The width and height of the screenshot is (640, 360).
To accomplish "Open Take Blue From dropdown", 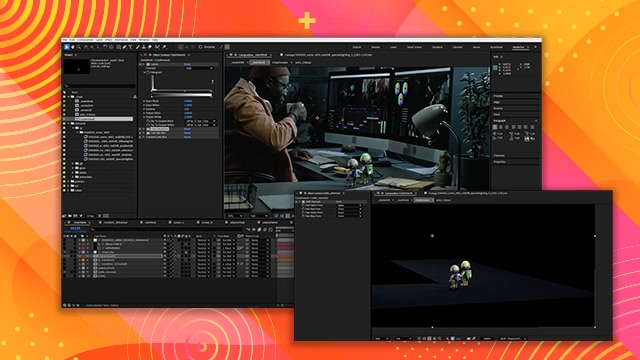I will coord(350,216).
